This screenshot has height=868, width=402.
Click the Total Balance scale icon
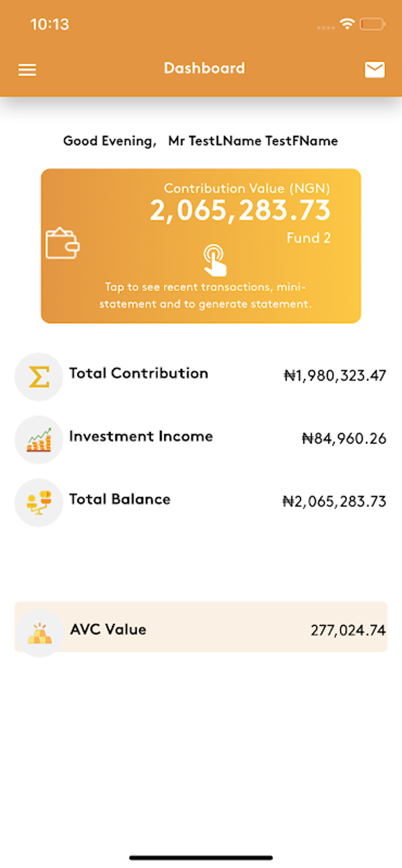(x=39, y=503)
